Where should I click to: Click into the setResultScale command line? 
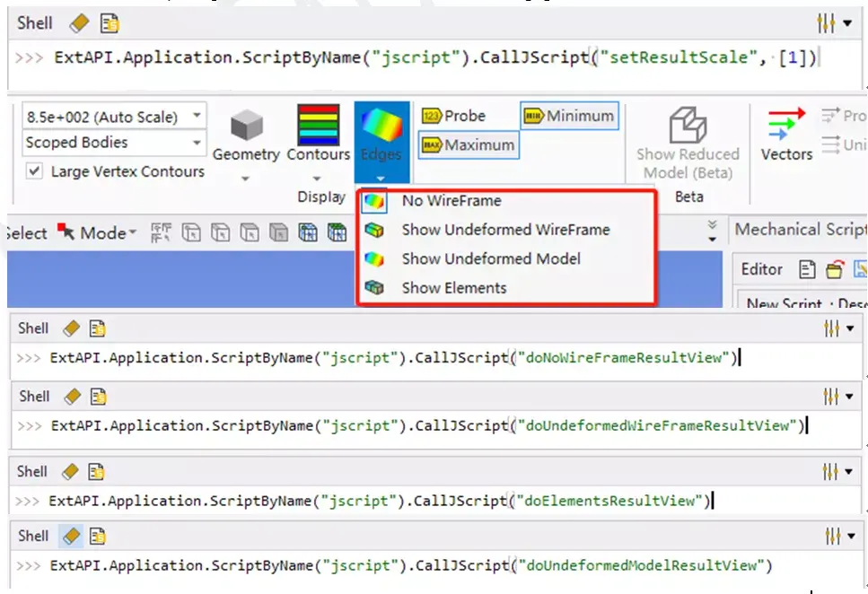(434, 57)
